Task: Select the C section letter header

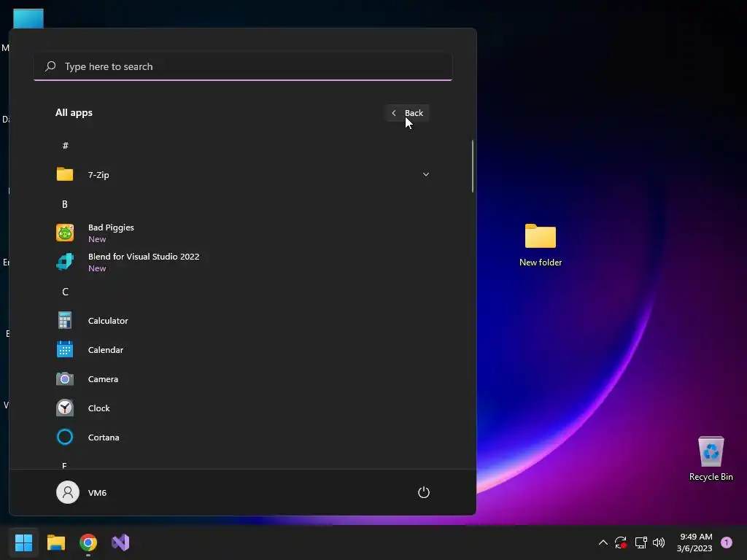Action: pyautogui.click(x=65, y=292)
